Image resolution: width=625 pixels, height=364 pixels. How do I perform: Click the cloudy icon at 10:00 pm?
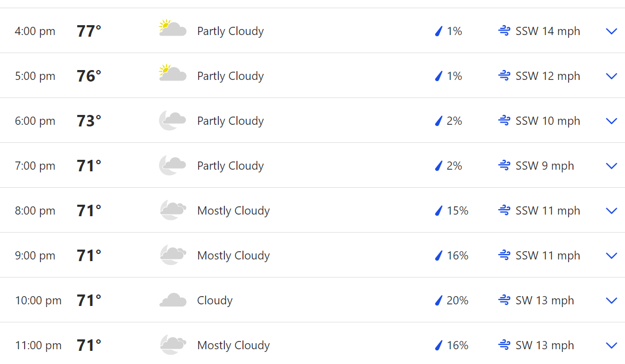tap(173, 300)
